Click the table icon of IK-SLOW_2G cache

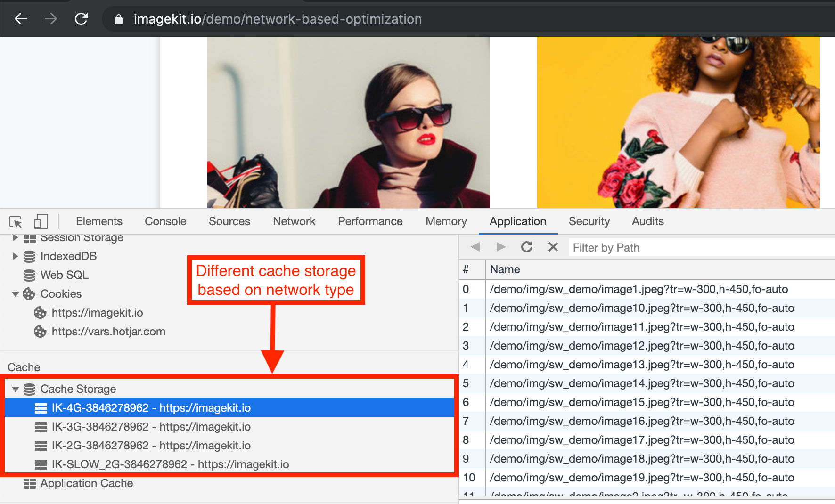click(41, 464)
